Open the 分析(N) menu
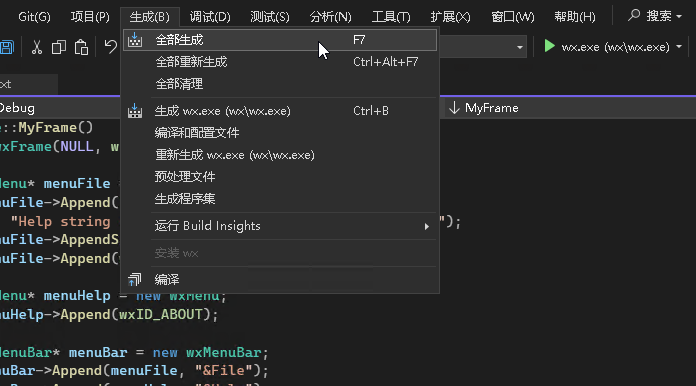The height and width of the screenshot is (386, 696). coord(331,17)
